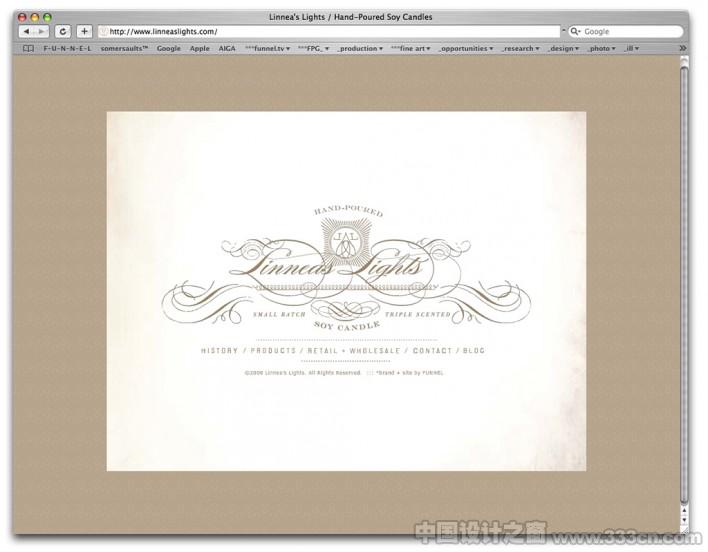Viewport: 708px width, 552px height.
Task: Open the AIGA bookmark
Action: coord(227,48)
